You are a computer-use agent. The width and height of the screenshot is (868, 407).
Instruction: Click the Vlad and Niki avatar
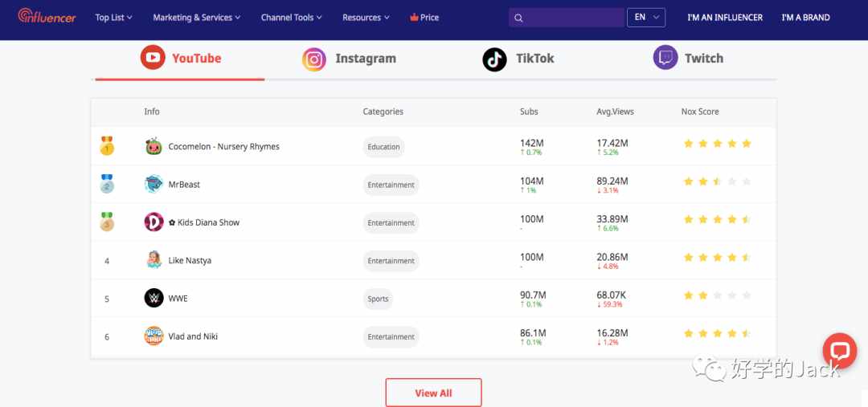coord(154,336)
